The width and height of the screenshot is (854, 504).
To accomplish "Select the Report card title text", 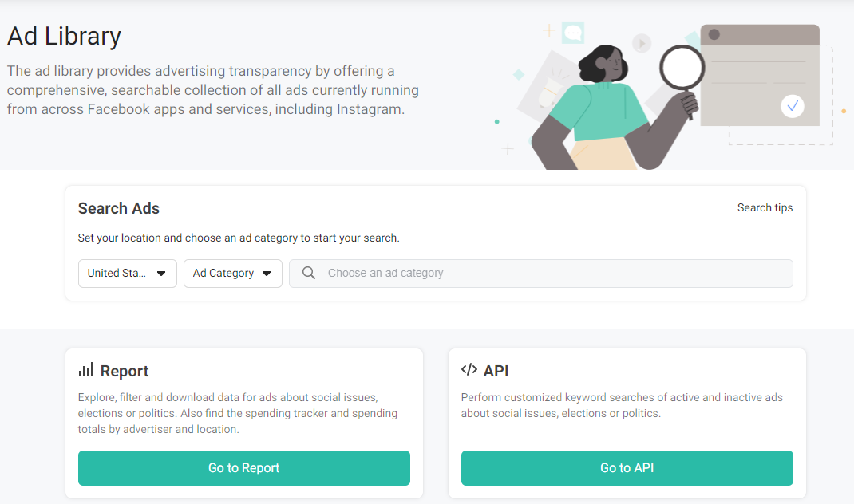I will tap(125, 371).
